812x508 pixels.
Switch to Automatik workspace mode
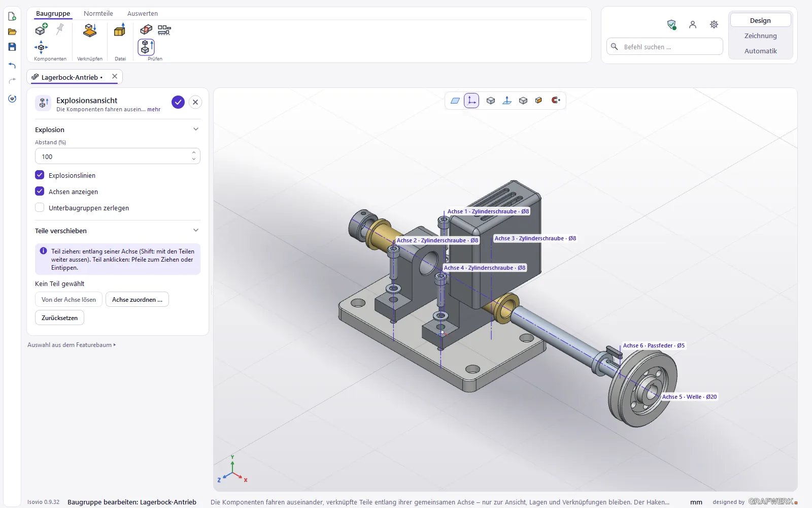click(760, 51)
